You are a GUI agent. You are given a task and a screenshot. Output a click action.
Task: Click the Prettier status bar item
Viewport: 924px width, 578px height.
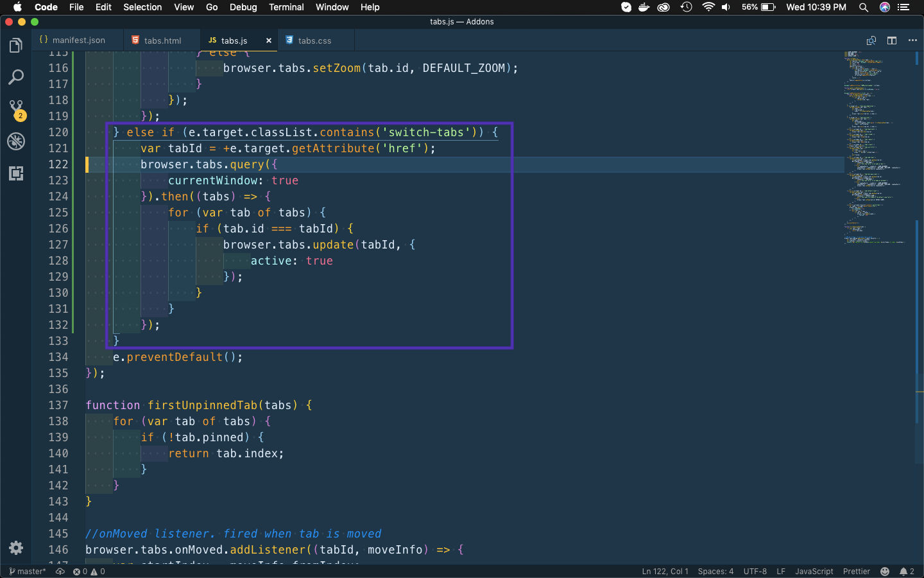coord(857,571)
